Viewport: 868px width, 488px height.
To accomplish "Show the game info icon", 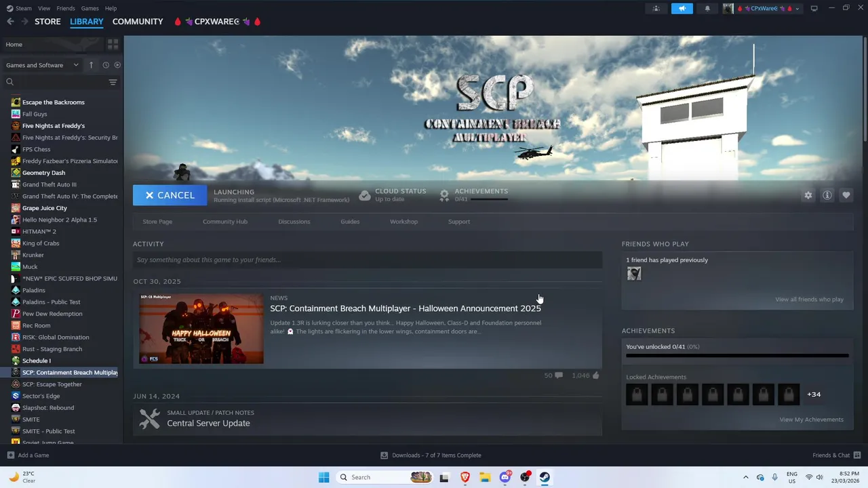I will click(x=827, y=195).
